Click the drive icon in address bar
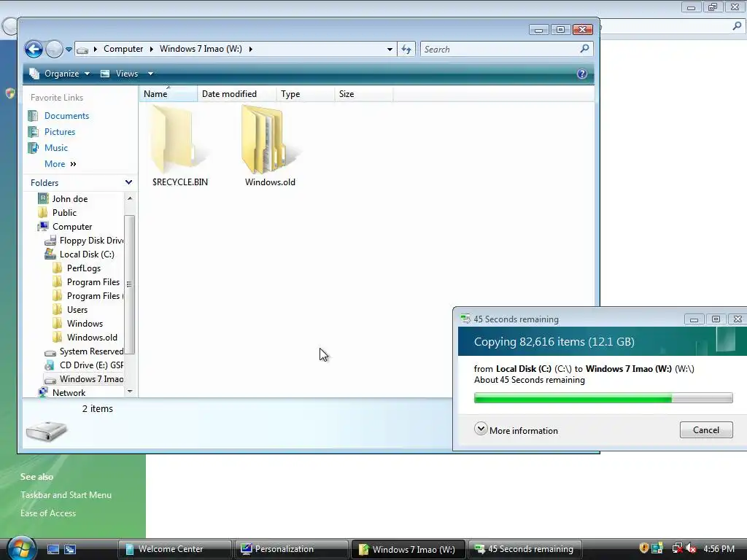 point(82,50)
